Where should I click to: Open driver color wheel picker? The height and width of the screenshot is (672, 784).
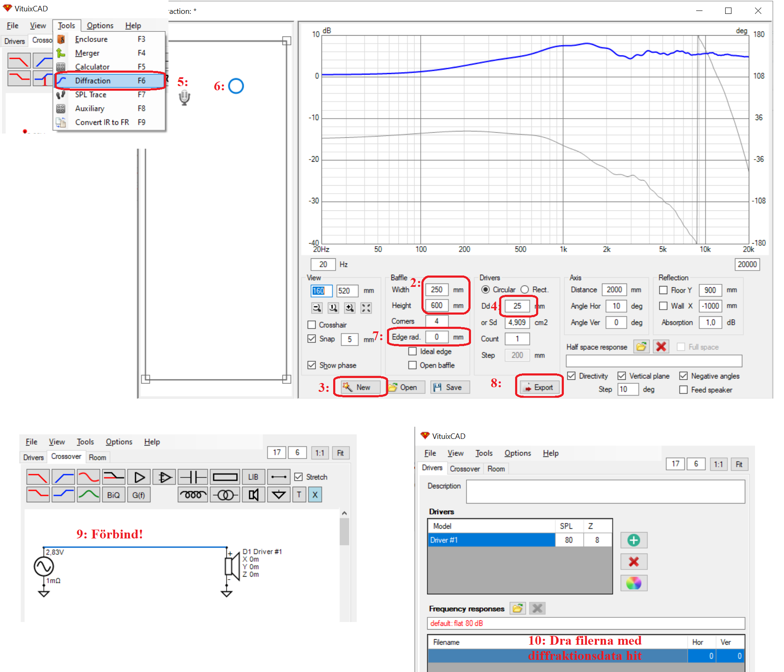634,583
